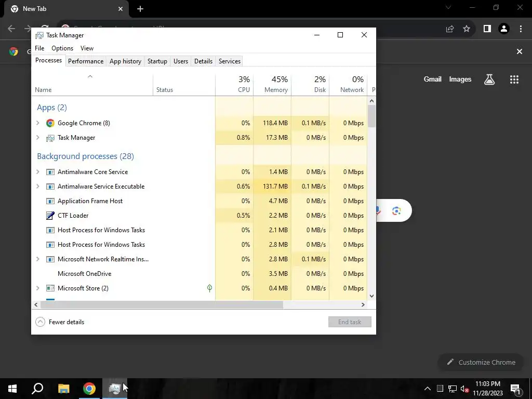Open the Windows Start menu
532x399 pixels.
click(12, 389)
